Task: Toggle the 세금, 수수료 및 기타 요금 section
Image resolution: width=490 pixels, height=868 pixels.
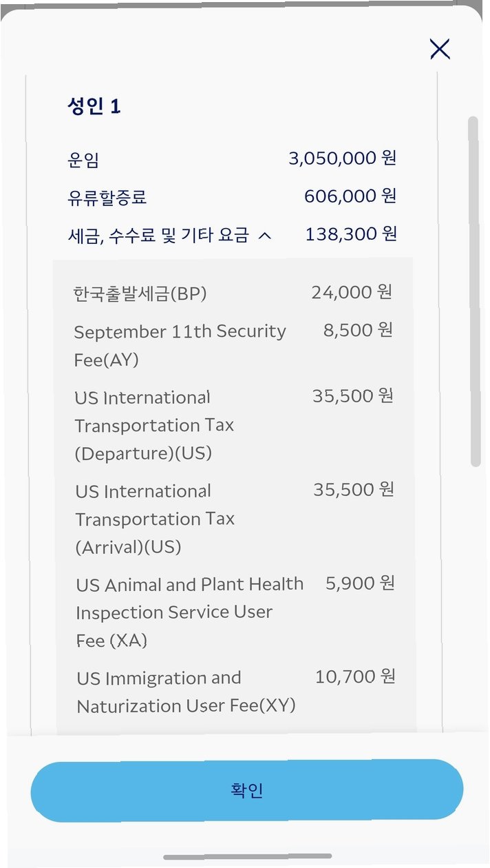Action: pyautogui.click(x=232, y=236)
